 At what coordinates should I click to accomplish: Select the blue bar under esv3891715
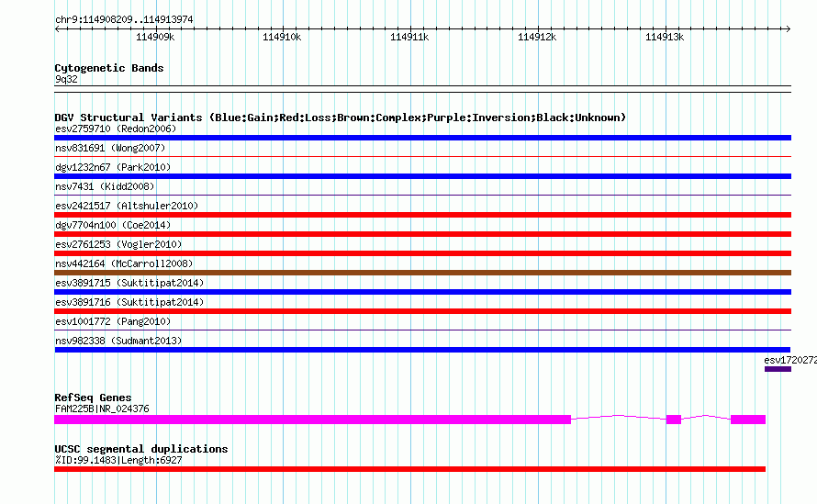coord(422,292)
